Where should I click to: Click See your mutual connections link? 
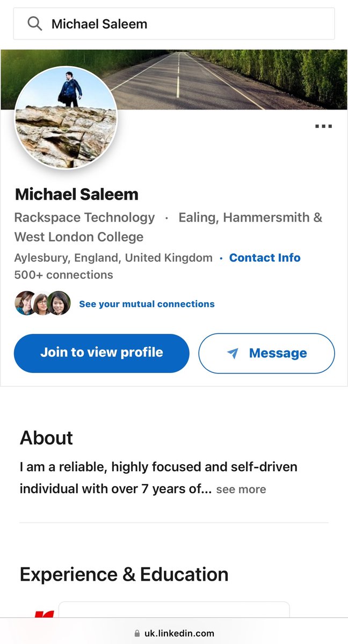[147, 304]
